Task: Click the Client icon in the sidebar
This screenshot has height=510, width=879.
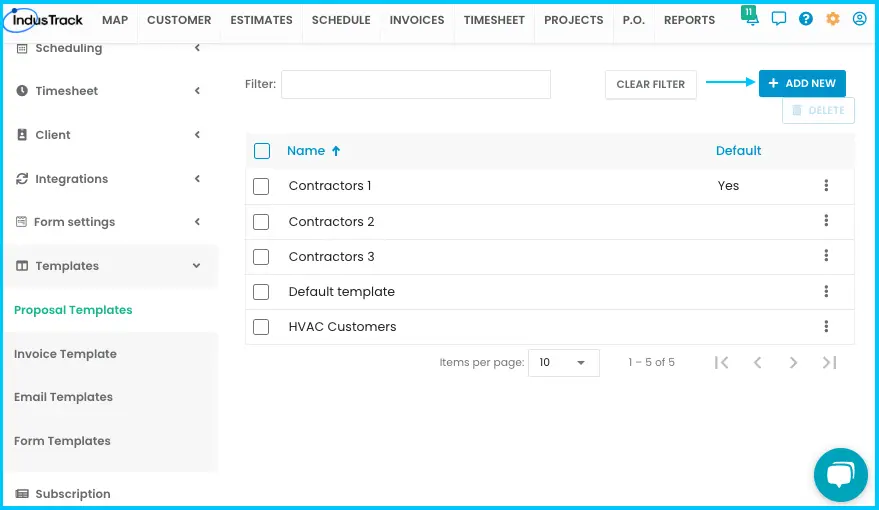Action: pos(22,135)
